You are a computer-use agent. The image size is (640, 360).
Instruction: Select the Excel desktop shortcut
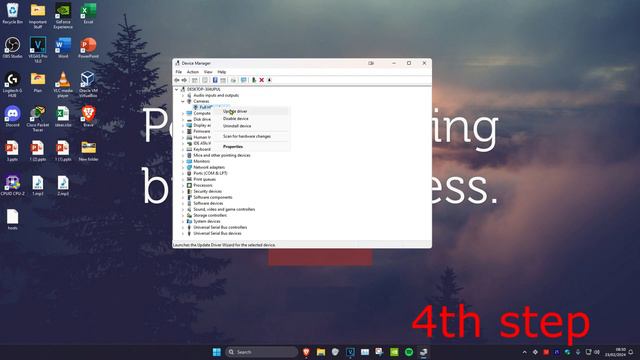click(88, 13)
